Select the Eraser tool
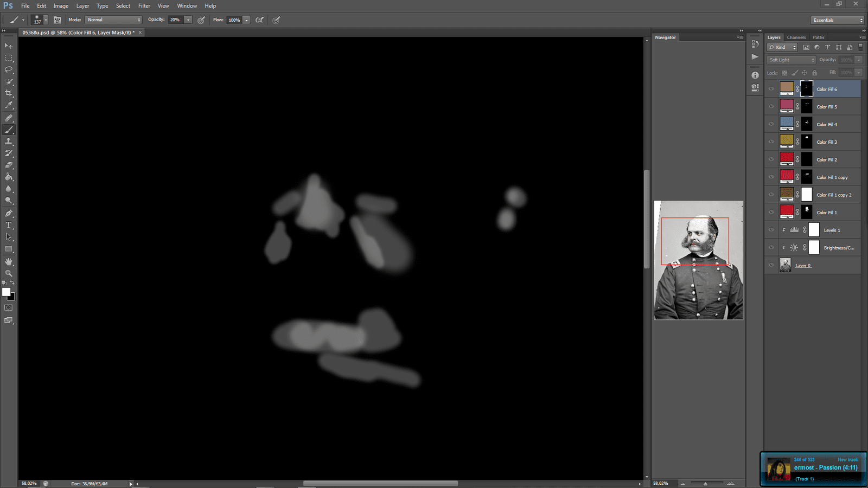The width and height of the screenshot is (868, 488). 9,165
